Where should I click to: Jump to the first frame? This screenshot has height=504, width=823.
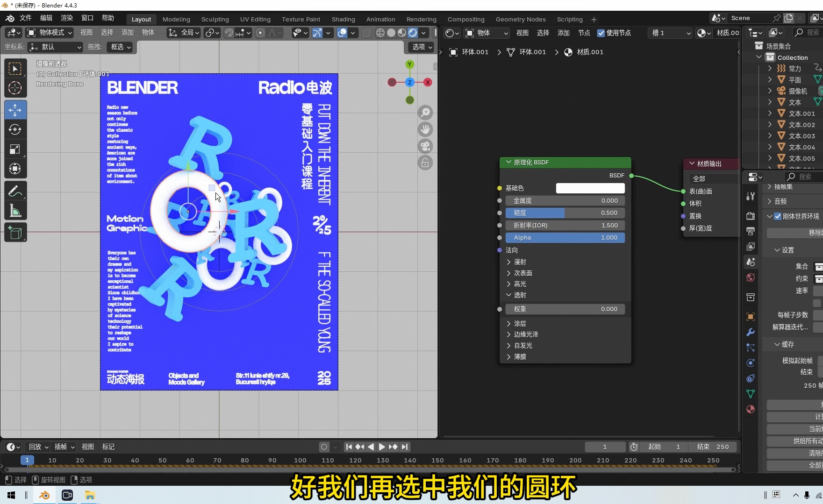coord(349,447)
